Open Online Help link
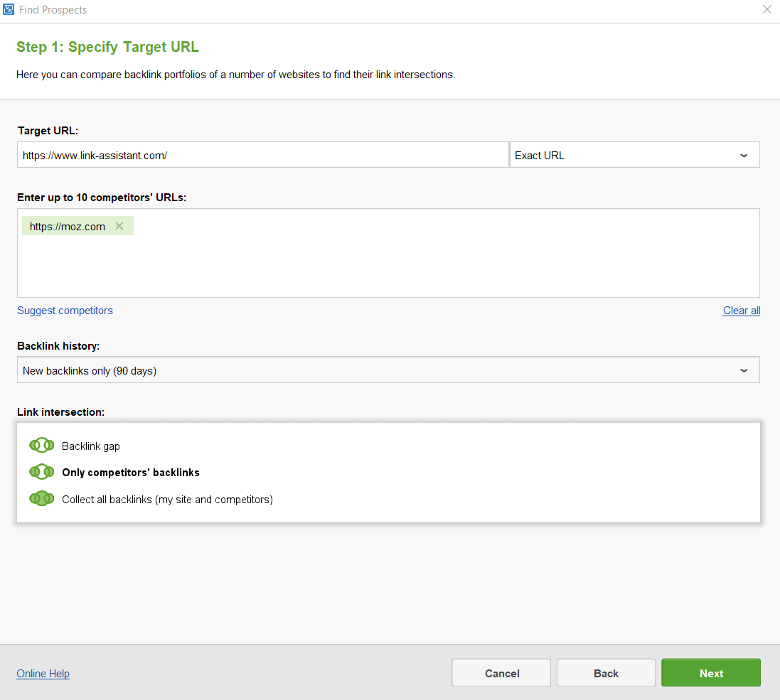780x700 pixels. pos(43,673)
